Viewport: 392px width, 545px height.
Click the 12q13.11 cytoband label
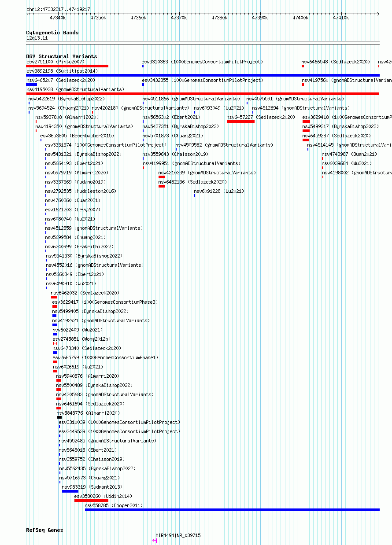[x=37, y=38]
